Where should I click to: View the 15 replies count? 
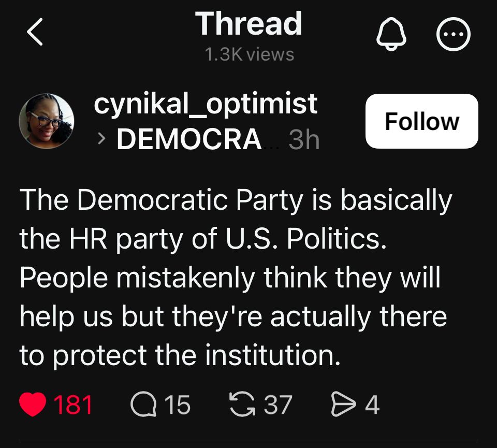click(x=177, y=405)
